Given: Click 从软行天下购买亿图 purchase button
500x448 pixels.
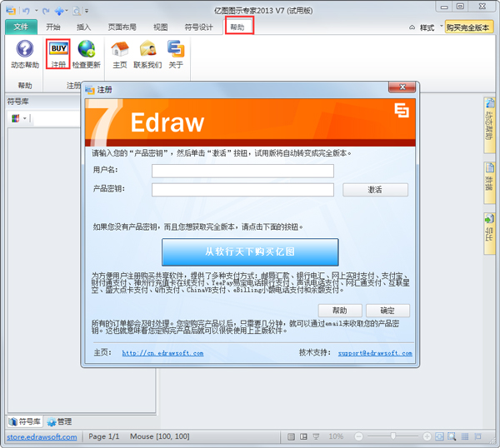Looking at the screenshot, I should pyautogui.click(x=250, y=251).
